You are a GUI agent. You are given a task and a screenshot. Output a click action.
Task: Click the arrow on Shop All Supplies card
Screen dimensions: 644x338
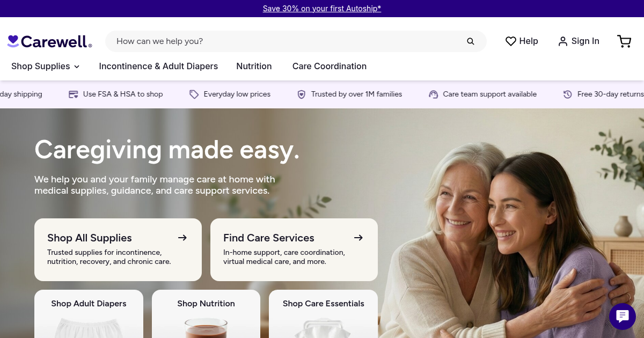(182, 238)
